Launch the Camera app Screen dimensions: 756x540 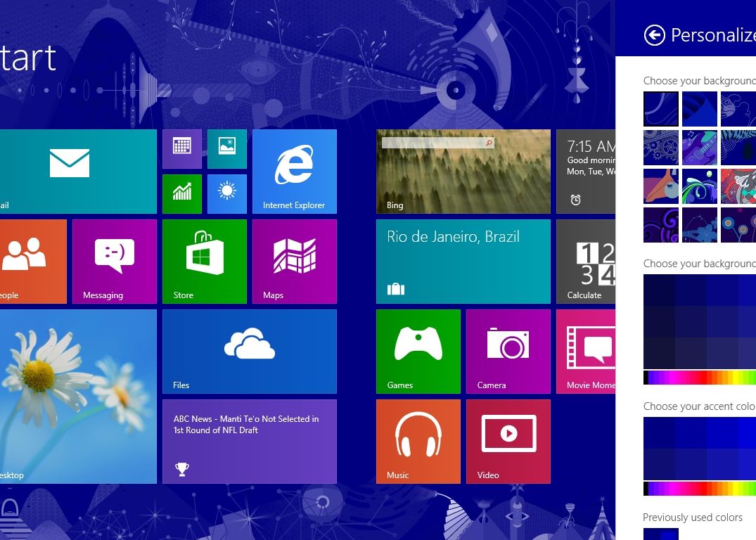pos(508,351)
